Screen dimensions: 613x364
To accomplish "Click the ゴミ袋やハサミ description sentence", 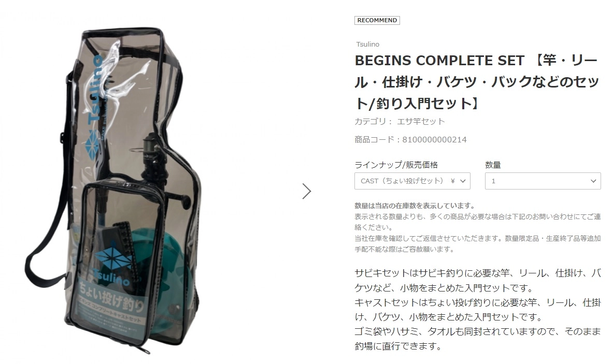I will (477, 339).
